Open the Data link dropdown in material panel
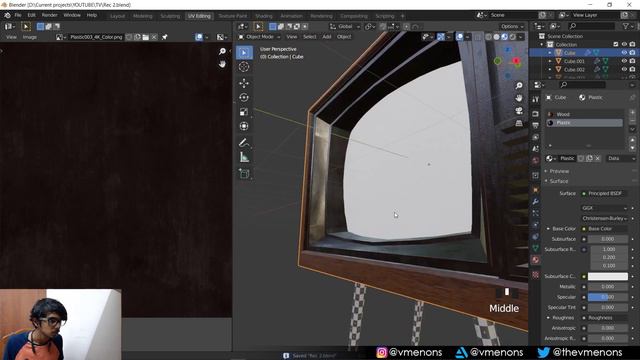This screenshot has width=640, height=360. [620, 158]
